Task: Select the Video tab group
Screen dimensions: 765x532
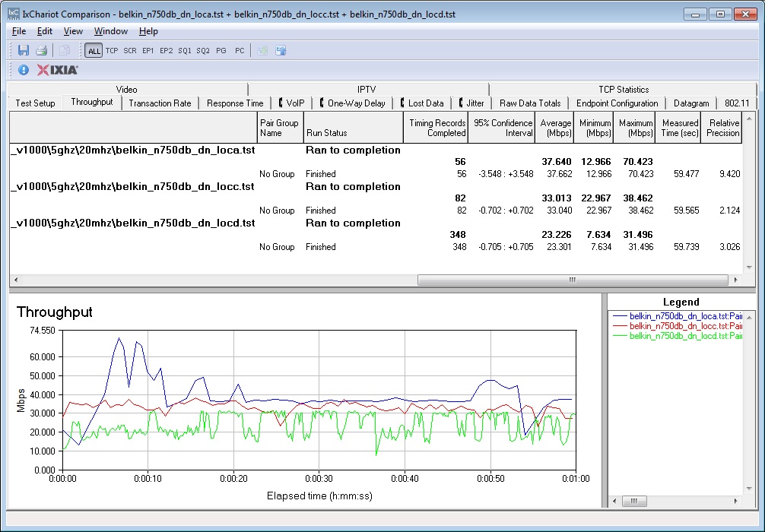Action: click(x=127, y=89)
